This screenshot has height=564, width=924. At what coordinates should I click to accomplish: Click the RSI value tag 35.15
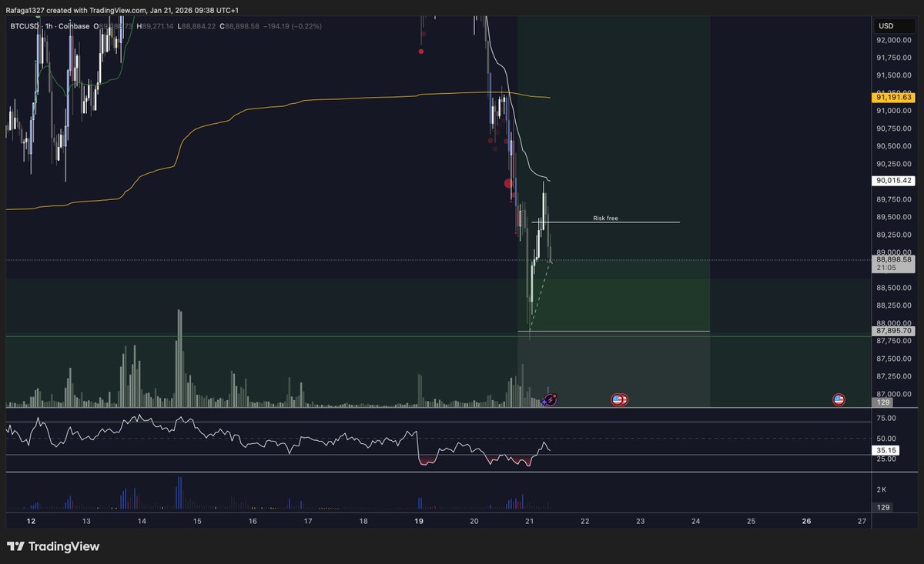[x=887, y=450]
